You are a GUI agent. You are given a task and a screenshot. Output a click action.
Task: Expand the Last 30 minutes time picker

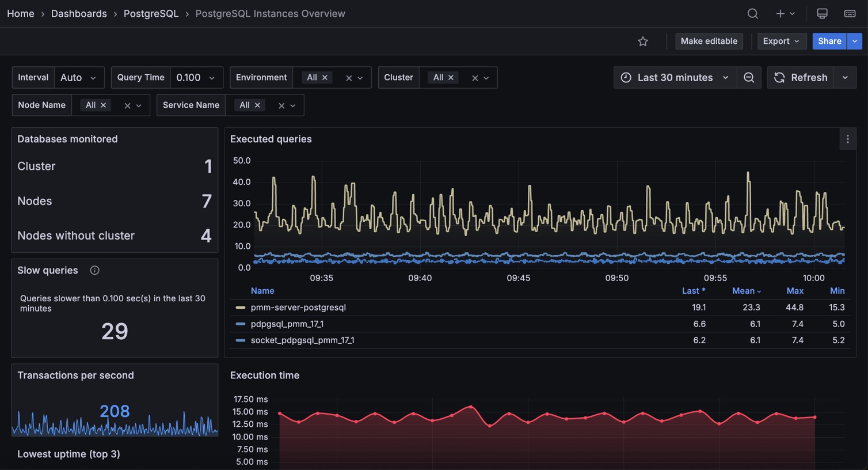[675, 78]
